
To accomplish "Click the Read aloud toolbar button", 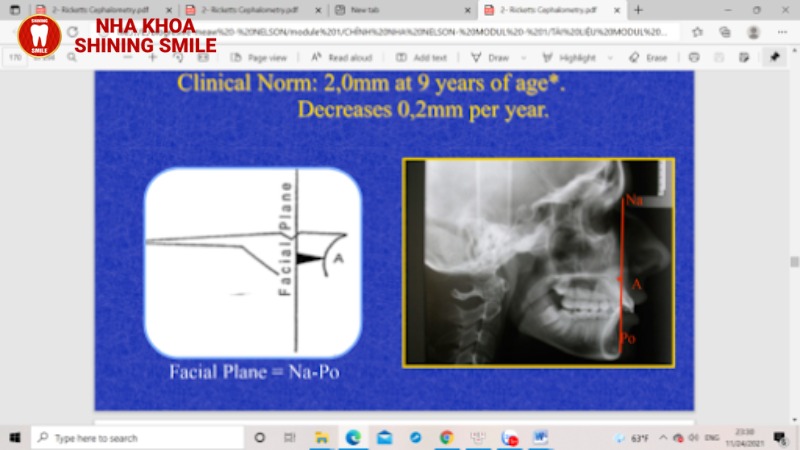I will [341, 58].
